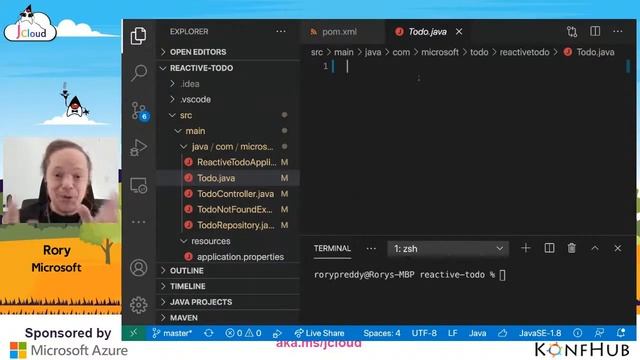Open the terminal selector 1: zsh dropdown
Screen dimensions: 640x360
click(x=448, y=249)
